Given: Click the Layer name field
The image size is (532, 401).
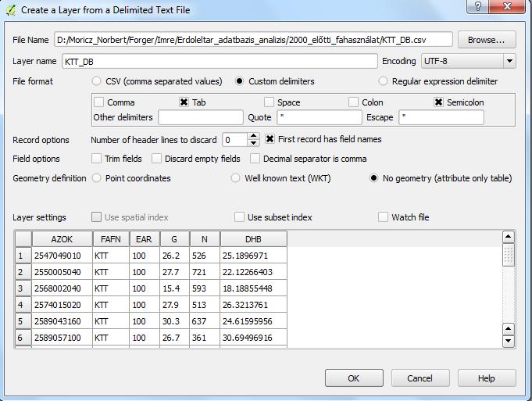Looking at the screenshot, I should click(220, 61).
